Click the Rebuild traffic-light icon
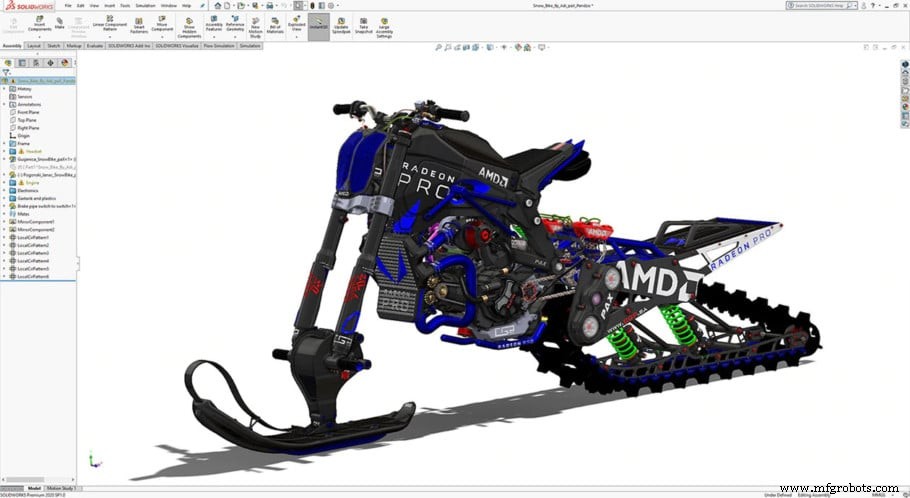The height and width of the screenshot is (498, 910). [312, 5]
